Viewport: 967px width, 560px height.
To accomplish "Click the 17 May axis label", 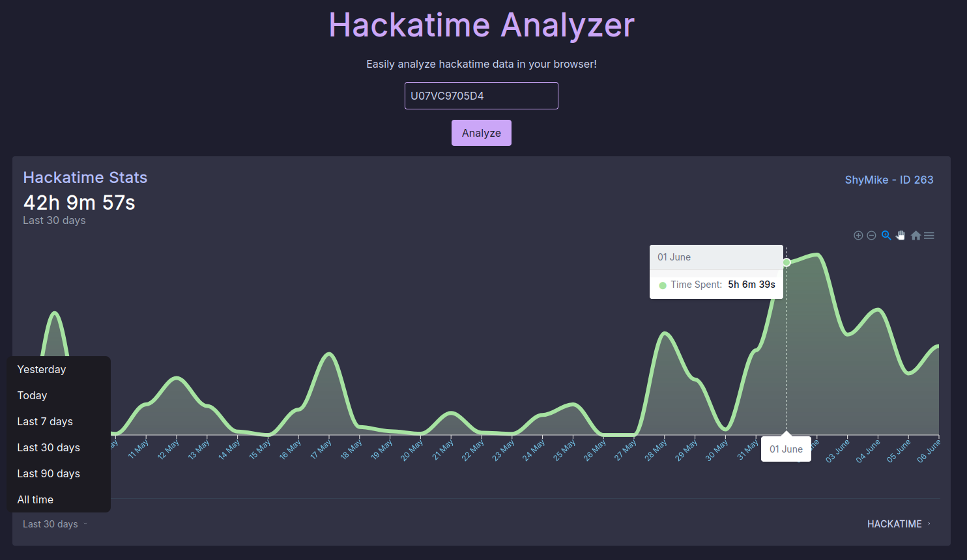I will tap(321, 449).
